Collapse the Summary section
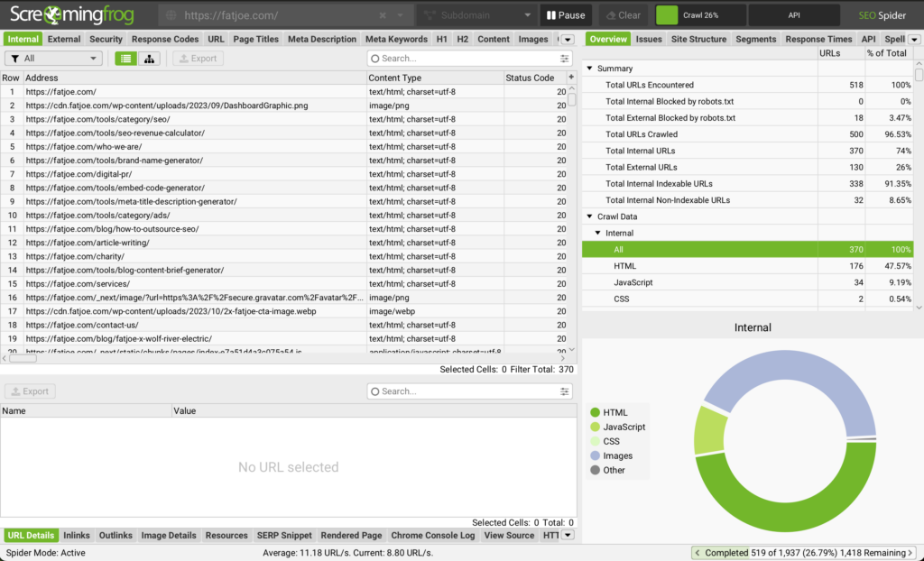Image resolution: width=924 pixels, height=561 pixels. click(x=590, y=69)
